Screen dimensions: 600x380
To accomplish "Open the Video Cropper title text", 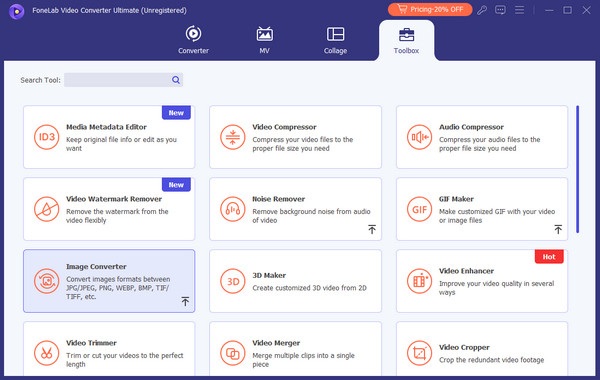I will (x=464, y=347).
